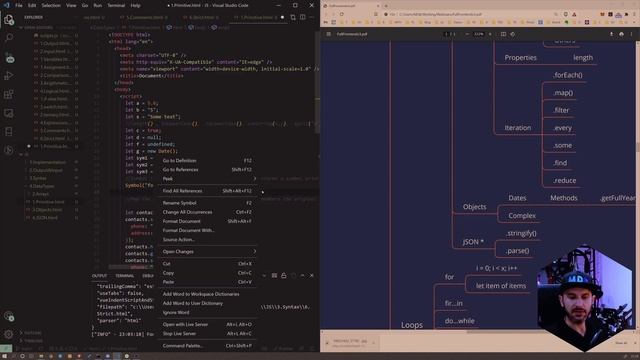Image resolution: width=640 pixels, height=360 pixels.
Task: Open the Help menu
Action: tap(136, 5)
